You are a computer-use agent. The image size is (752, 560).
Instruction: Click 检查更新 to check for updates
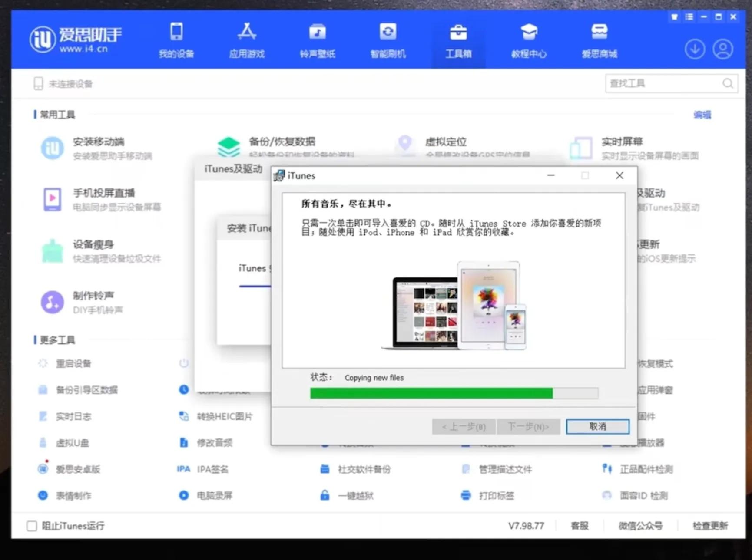[x=710, y=526]
